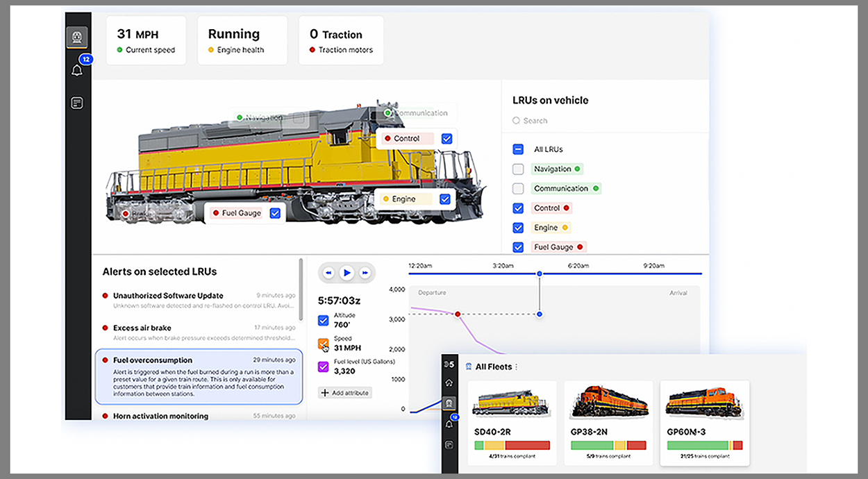868x479 pixels.
Task: Select the Excess air brake alert
Action: pyautogui.click(x=198, y=333)
